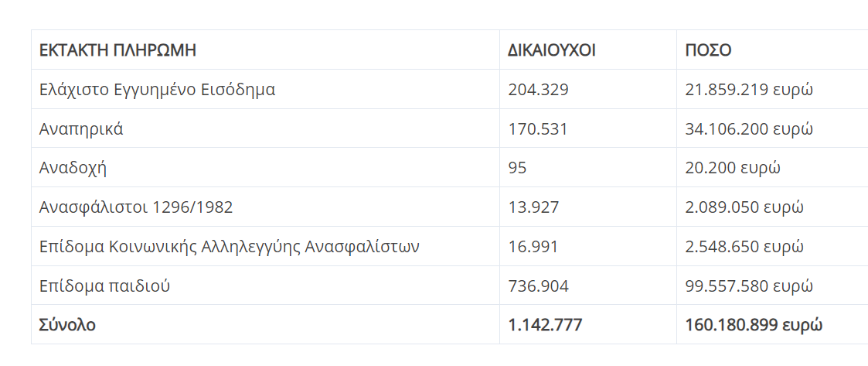Click the ΔΙΚΑΙΟΥΧΟΙ column header

(551, 50)
